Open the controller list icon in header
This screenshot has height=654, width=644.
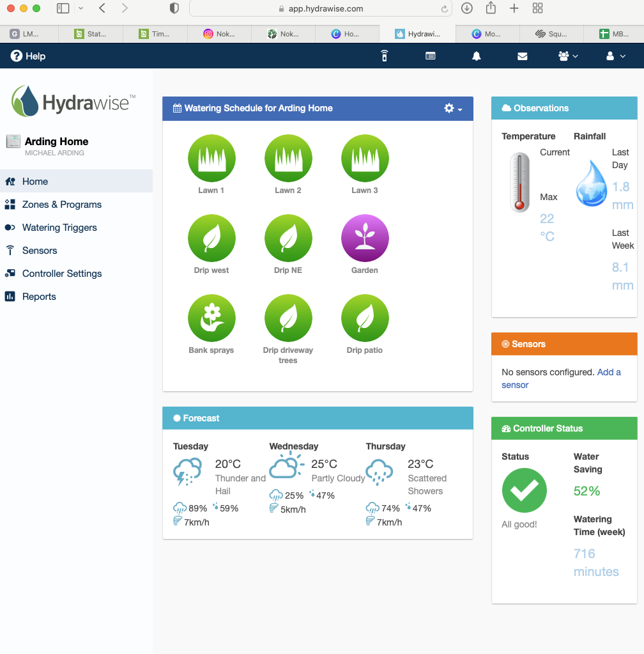(x=431, y=56)
